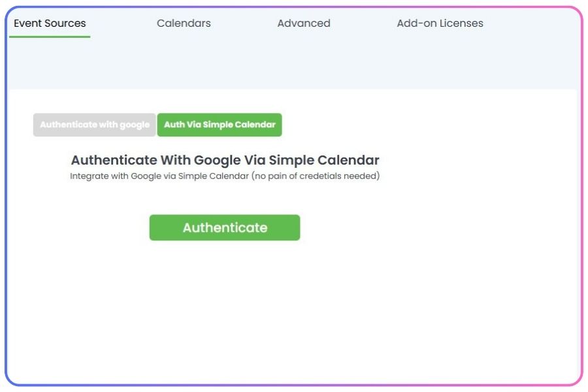Click the phrase no pain of credetials needed
588x392 pixels.
[x=316, y=176]
